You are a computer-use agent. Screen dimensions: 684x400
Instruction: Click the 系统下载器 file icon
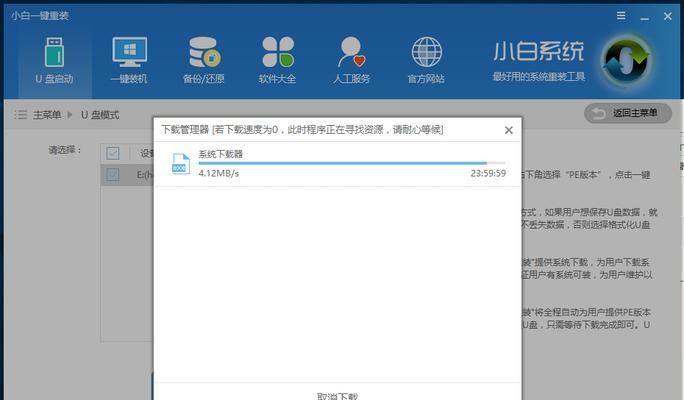tap(180, 164)
